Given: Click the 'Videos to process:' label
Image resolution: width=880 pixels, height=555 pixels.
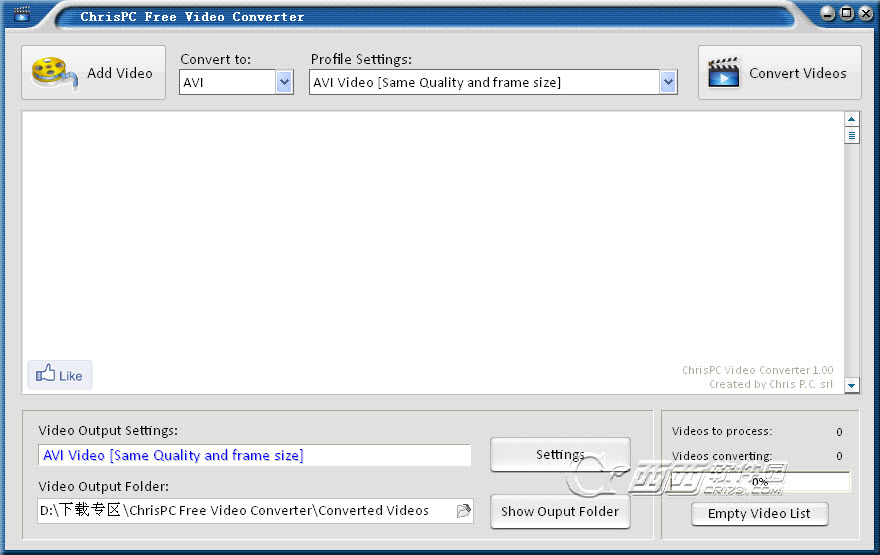Looking at the screenshot, I should pyautogui.click(x=722, y=431).
